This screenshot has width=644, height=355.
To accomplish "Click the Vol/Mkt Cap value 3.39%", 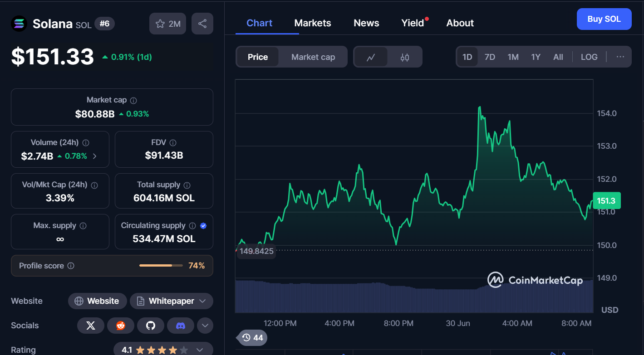I will click(x=60, y=198).
